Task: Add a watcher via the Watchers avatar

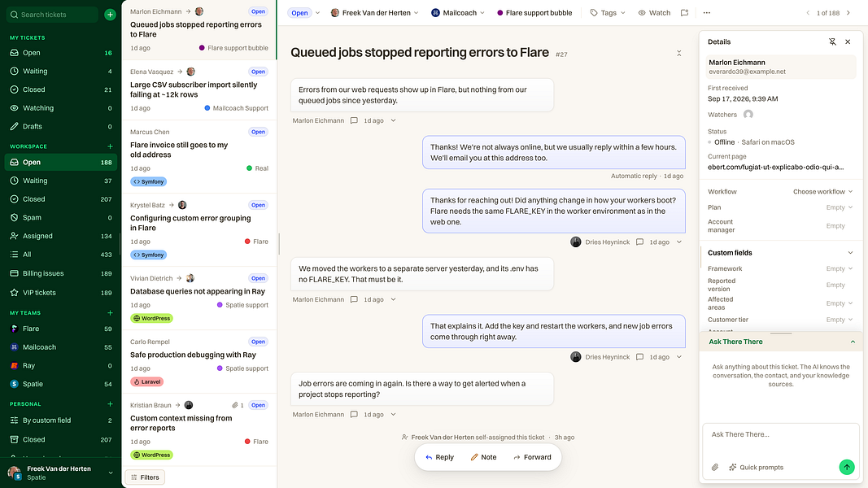Action: [748, 115]
